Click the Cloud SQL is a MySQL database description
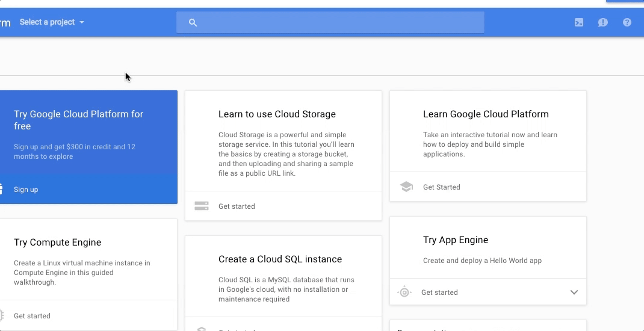 286,289
